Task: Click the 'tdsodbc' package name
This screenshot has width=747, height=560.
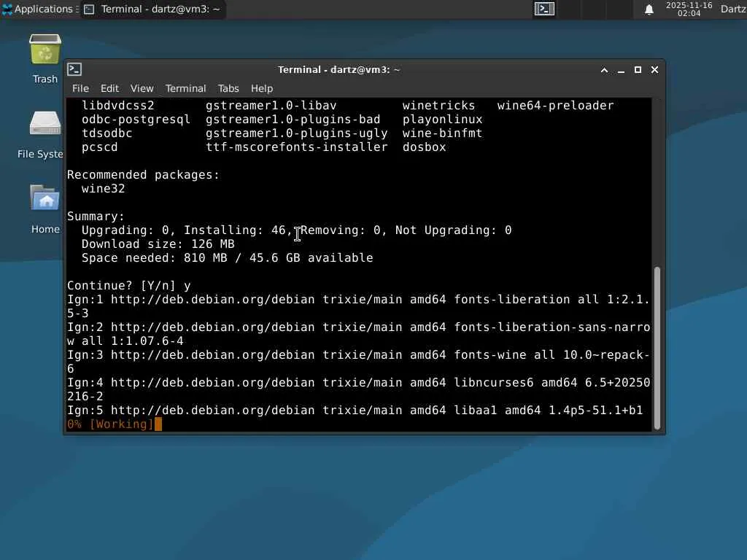Action: 107,133
